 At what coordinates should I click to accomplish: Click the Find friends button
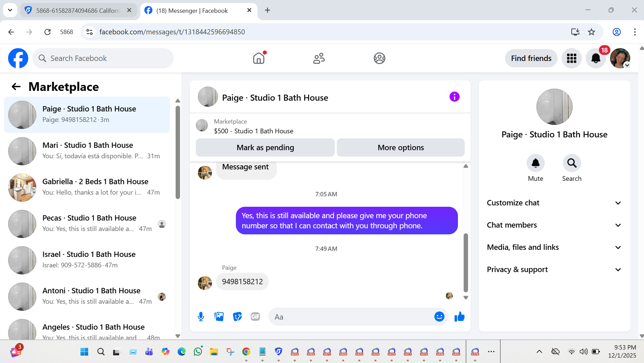pyautogui.click(x=531, y=58)
